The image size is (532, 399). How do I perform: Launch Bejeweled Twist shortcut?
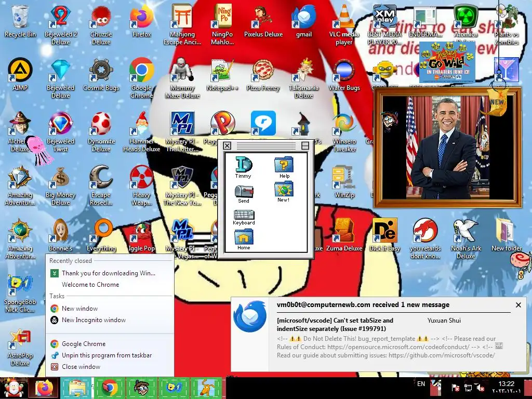(x=60, y=131)
